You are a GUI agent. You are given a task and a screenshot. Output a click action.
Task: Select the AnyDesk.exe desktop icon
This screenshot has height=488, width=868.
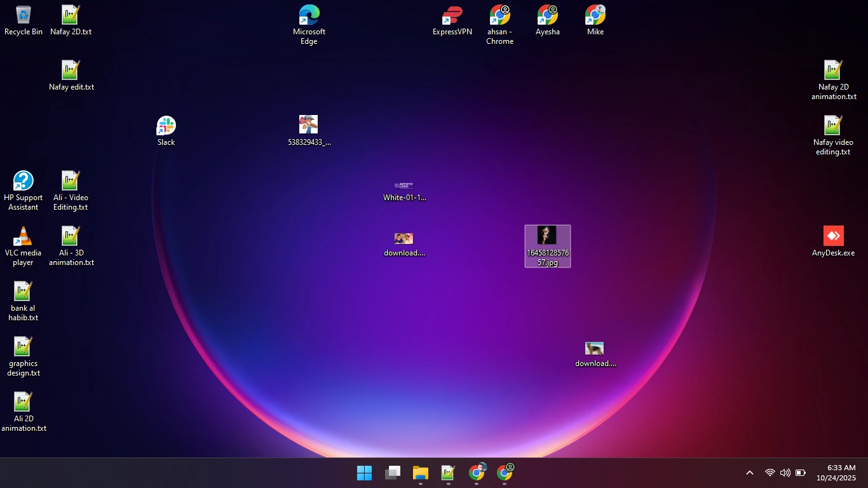click(x=834, y=241)
